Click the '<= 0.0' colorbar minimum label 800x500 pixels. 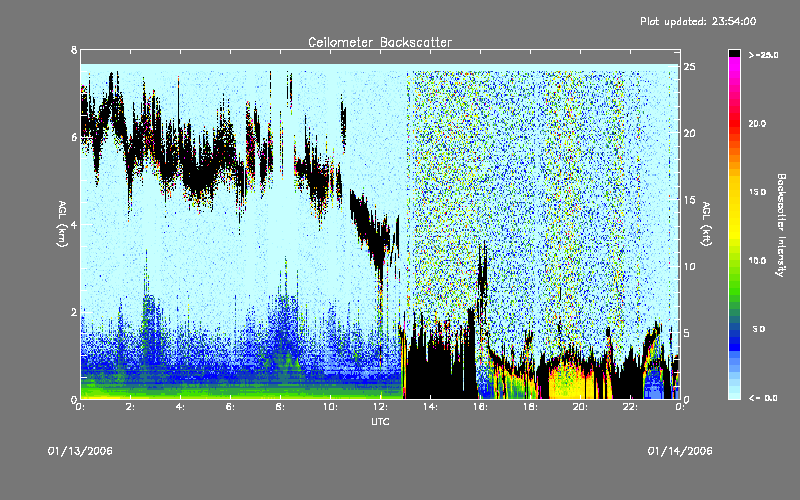click(763, 398)
